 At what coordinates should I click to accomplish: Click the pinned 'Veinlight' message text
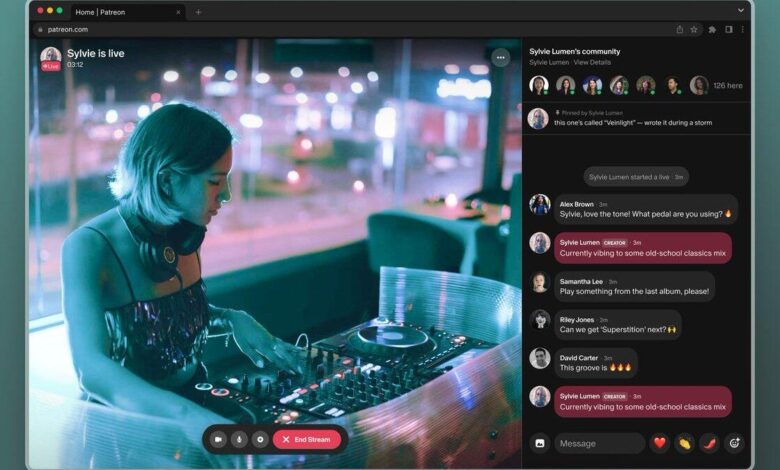pyautogui.click(x=633, y=122)
